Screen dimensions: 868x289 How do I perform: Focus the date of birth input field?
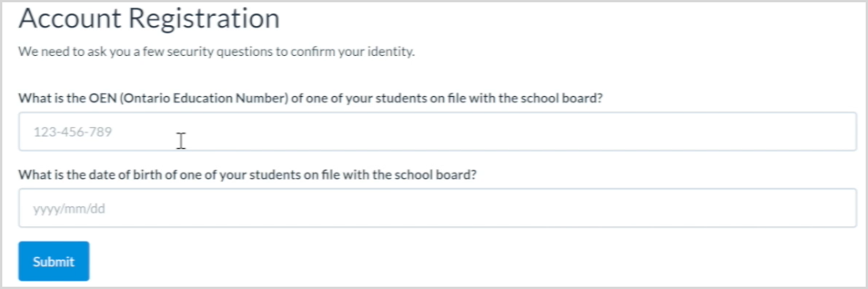(438, 208)
